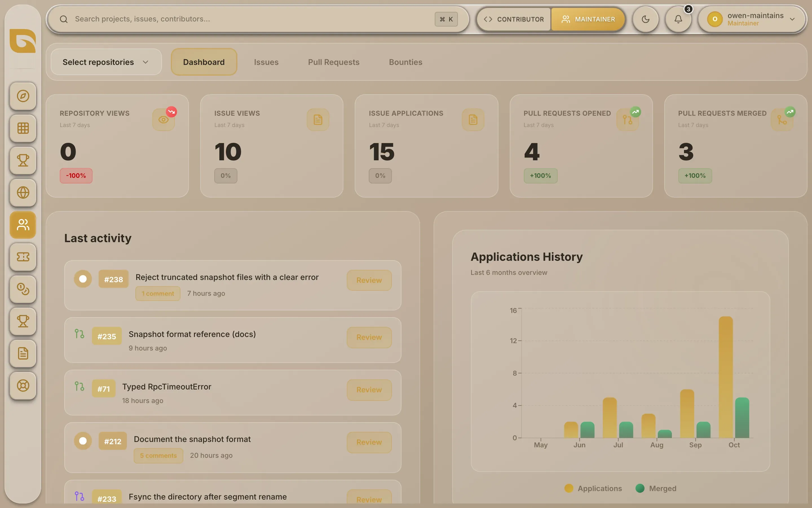The height and width of the screenshot is (508, 812).
Task: Open the globe sidebar icon
Action: click(x=23, y=192)
